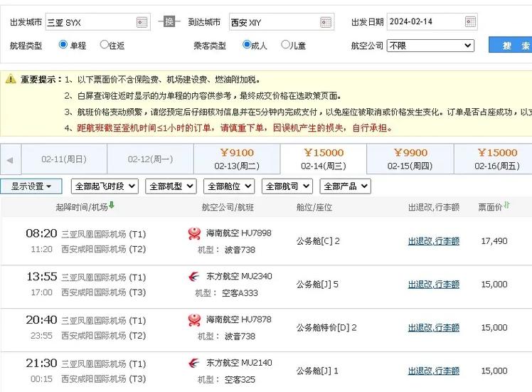Open 全部舱位 cabin filter dropdown
The image size is (532, 392).
point(229,186)
